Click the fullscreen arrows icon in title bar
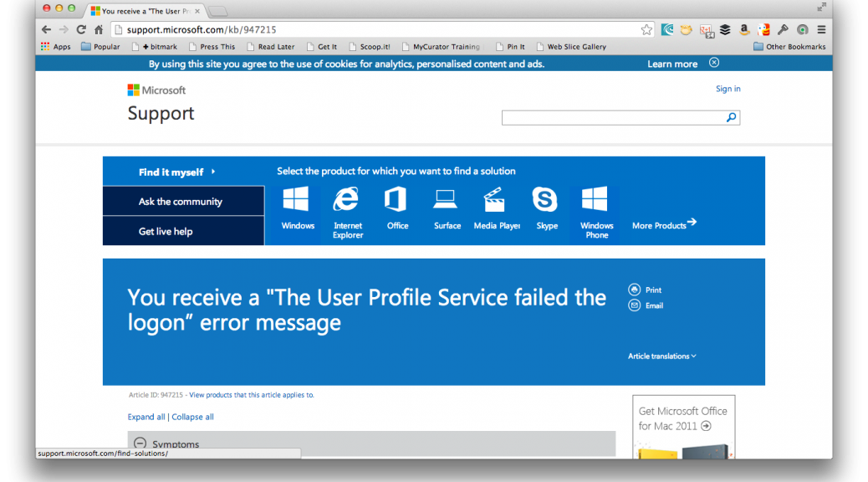Viewport: 868px width, 482px height. point(821,7)
